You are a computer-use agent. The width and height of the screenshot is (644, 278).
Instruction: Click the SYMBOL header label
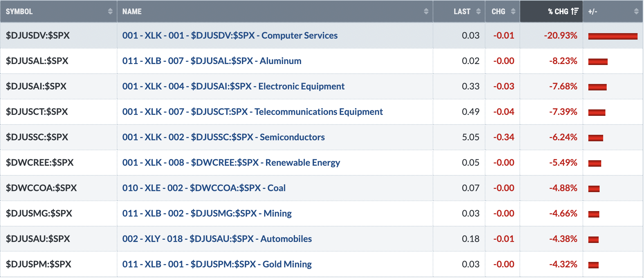[x=19, y=11]
